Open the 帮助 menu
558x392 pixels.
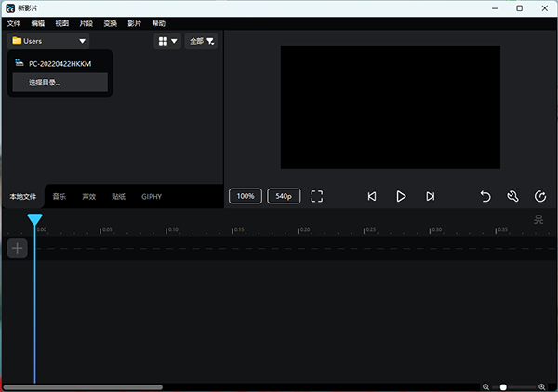point(159,23)
